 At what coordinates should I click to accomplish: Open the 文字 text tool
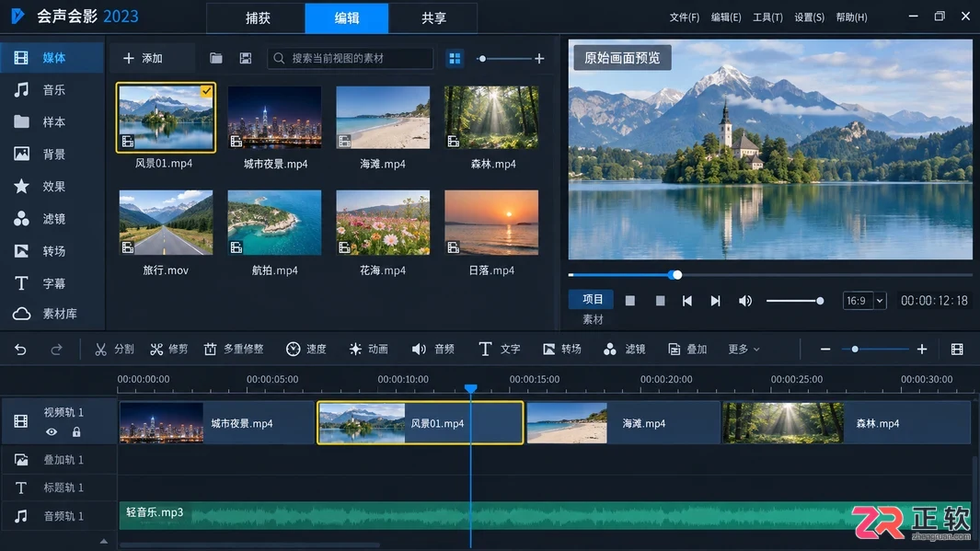pos(499,350)
